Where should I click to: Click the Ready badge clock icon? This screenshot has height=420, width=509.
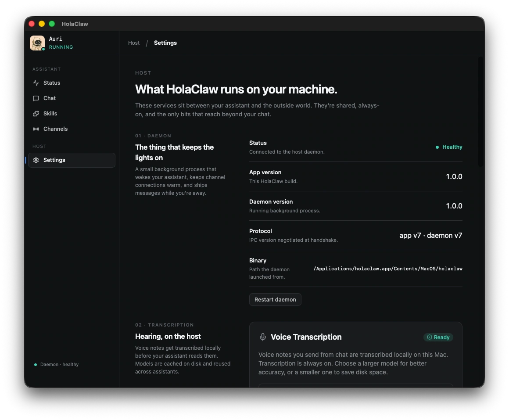pyautogui.click(x=430, y=337)
